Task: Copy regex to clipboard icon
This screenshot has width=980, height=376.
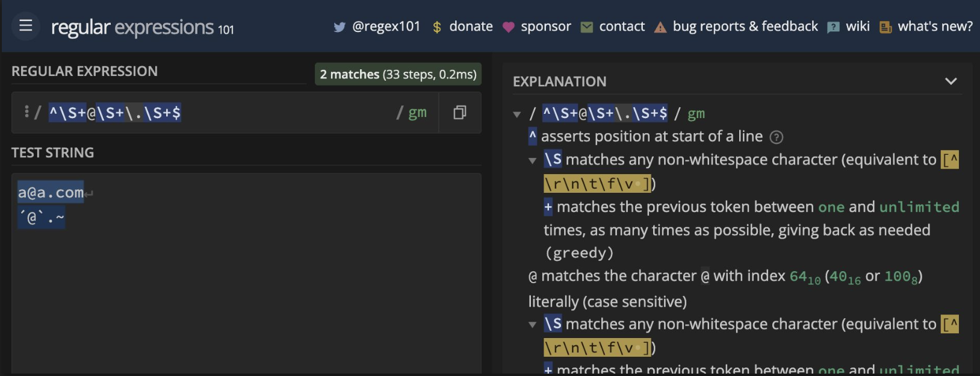Action: tap(460, 113)
